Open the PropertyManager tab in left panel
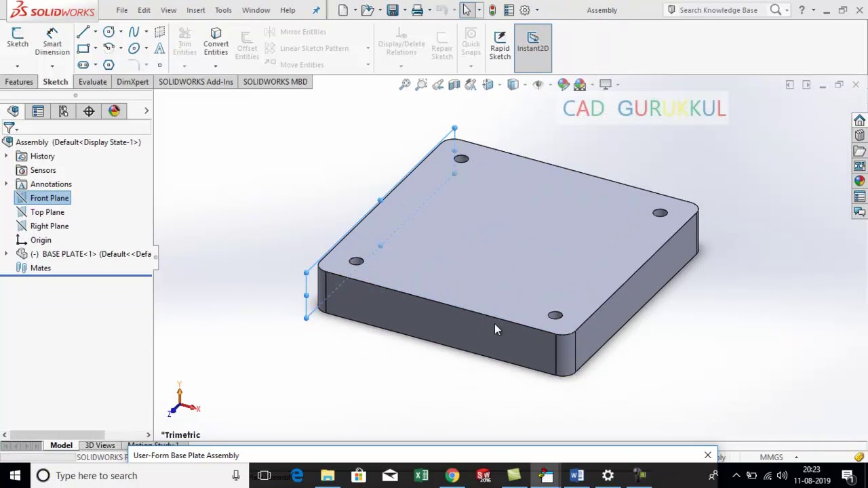This screenshot has height=488, width=868. point(38,111)
